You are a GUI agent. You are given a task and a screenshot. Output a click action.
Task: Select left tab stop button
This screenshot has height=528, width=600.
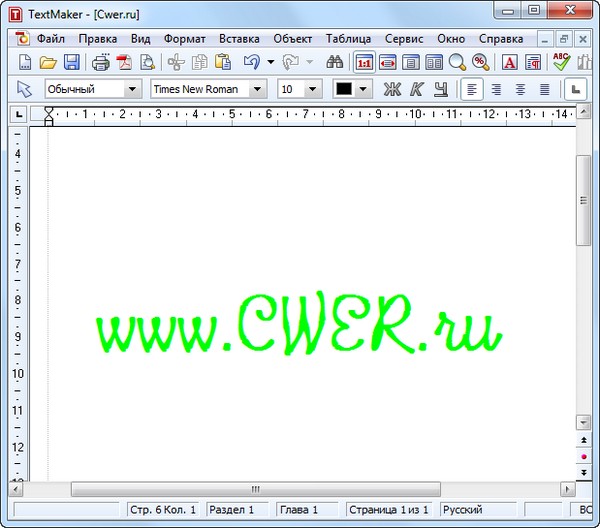pos(575,89)
